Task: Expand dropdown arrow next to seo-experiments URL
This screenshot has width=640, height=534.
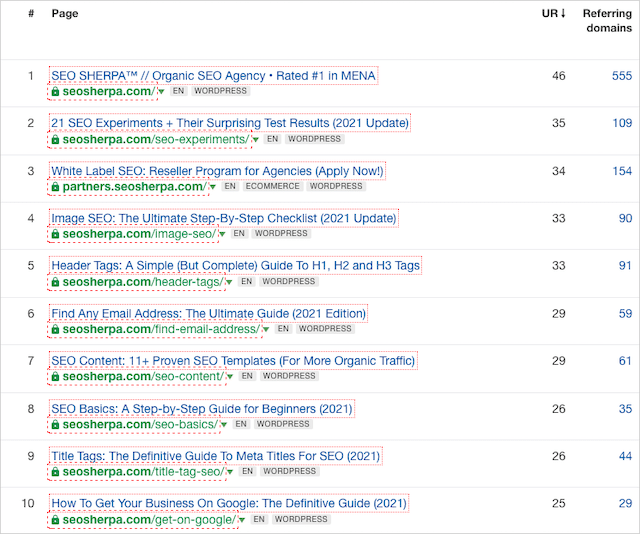Action: 256,140
